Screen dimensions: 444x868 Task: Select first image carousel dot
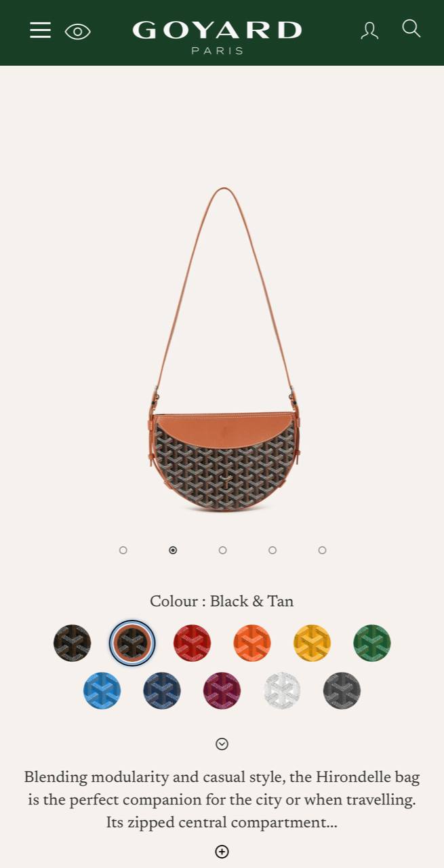[x=123, y=550]
